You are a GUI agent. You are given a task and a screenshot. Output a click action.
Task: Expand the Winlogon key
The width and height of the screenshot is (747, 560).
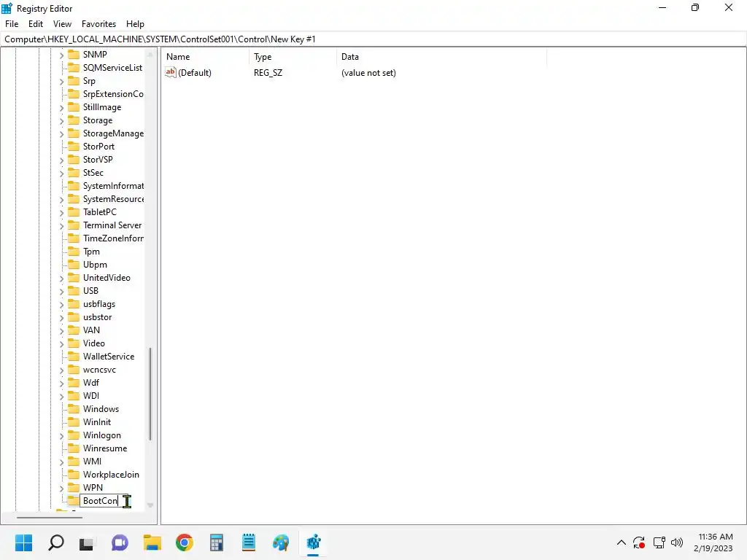(61, 436)
